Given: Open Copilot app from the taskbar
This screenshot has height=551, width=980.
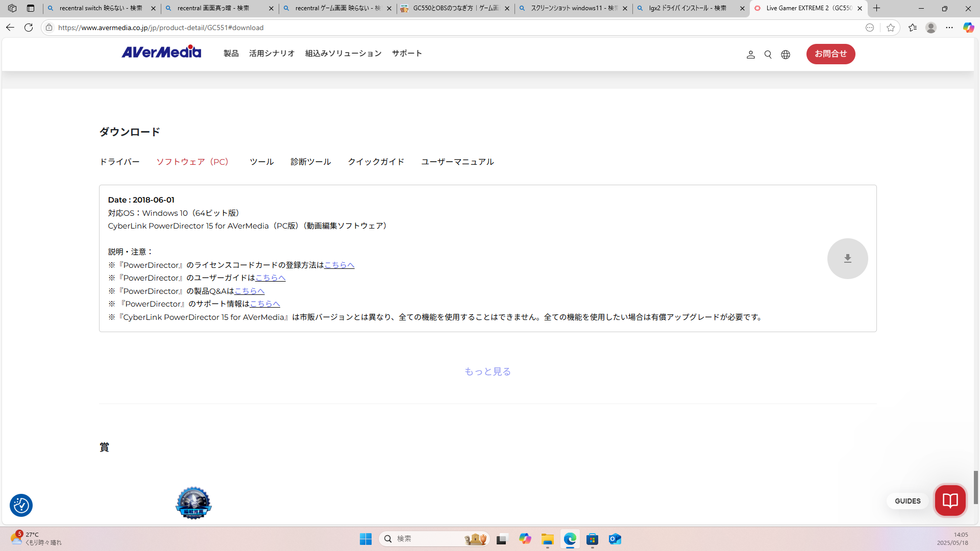Looking at the screenshot, I should click(x=525, y=539).
